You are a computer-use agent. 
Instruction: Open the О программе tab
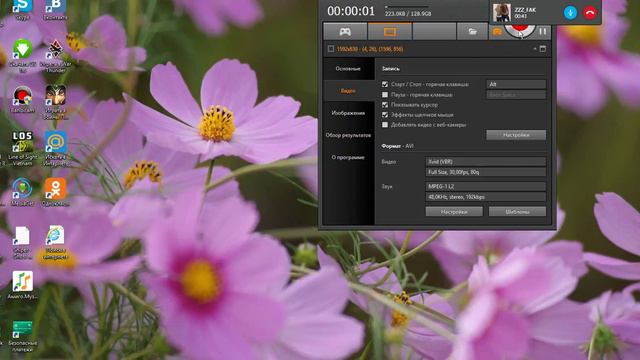click(x=348, y=157)
